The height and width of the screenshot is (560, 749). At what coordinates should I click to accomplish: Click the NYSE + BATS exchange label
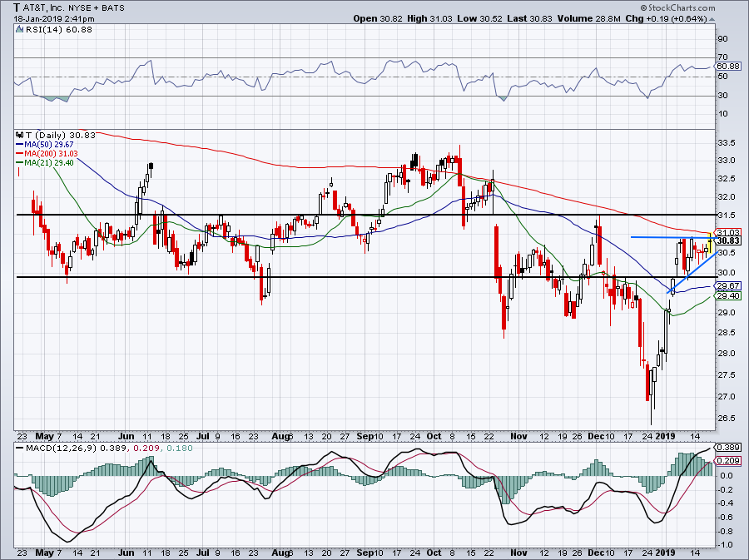point(97,8)
